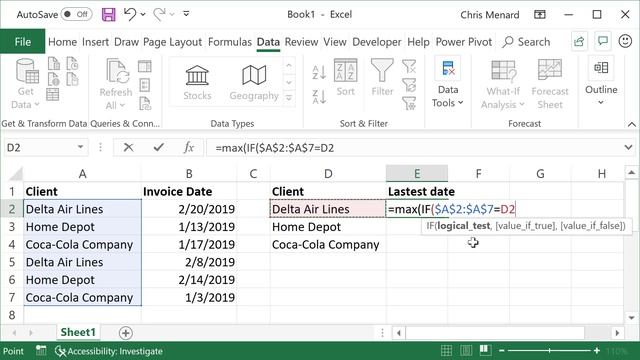Viewport: 640px width, 360px height.
Task: Click the Share icon
Action: pos(579,42)
